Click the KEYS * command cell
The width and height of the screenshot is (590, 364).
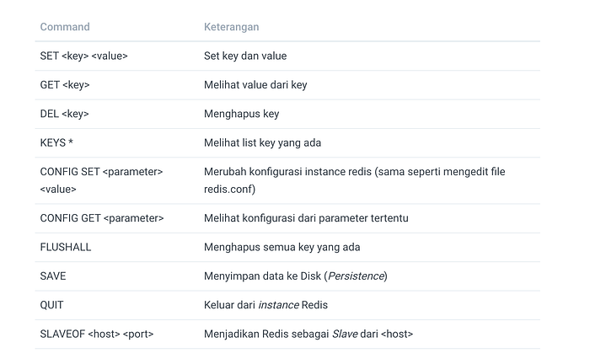56,143
